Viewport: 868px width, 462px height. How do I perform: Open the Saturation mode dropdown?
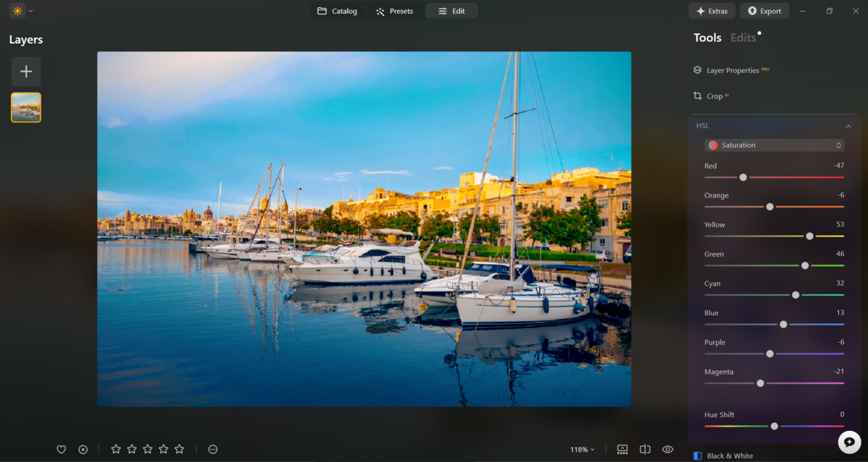pos(774,145)
